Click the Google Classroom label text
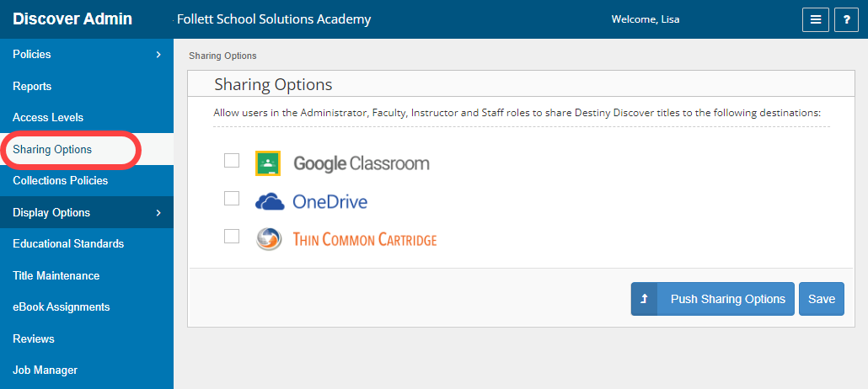 pyautogui.click(x=362, y=163)
